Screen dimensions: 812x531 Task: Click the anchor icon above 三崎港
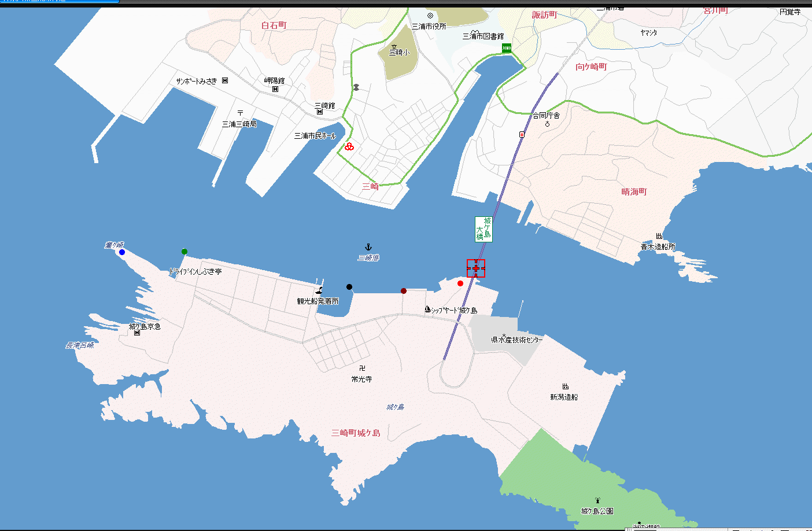tap(368, 247)
